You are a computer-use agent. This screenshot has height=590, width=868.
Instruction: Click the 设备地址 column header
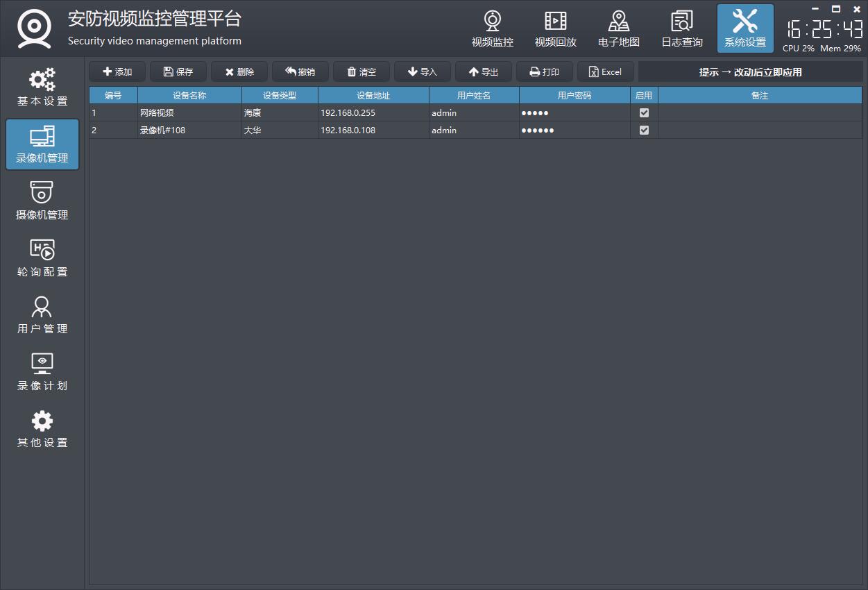coord(373,96)
